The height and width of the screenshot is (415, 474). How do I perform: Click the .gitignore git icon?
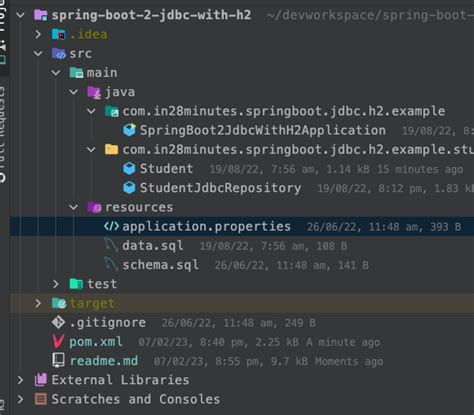tap(59, 322)
